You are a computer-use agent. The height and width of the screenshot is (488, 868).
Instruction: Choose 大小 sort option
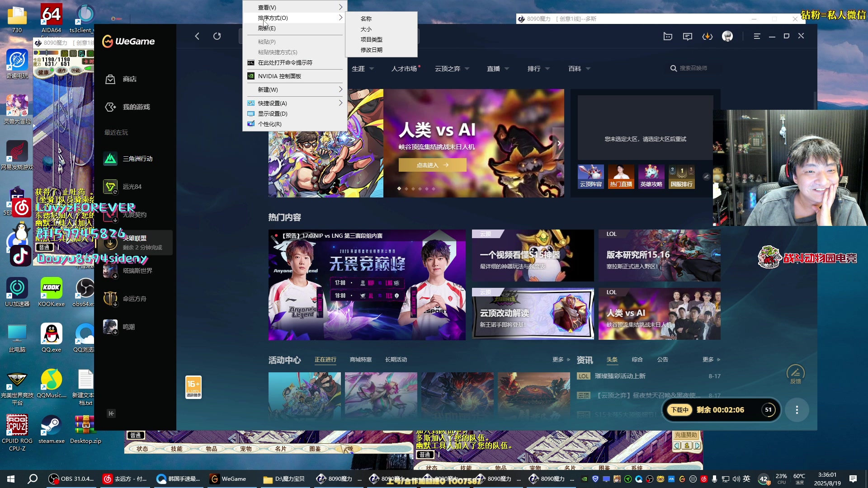381,29
